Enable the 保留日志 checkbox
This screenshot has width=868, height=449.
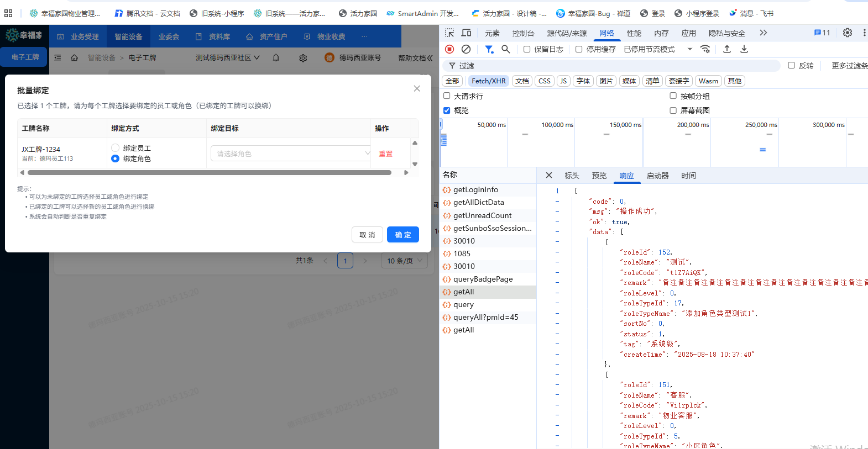[x=527, y=49]
